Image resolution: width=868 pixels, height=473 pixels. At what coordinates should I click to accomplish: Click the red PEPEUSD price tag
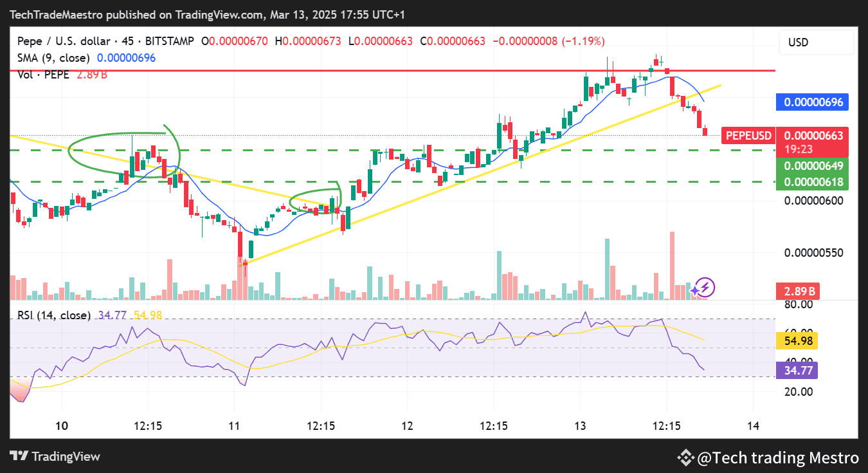pos(748,136)
